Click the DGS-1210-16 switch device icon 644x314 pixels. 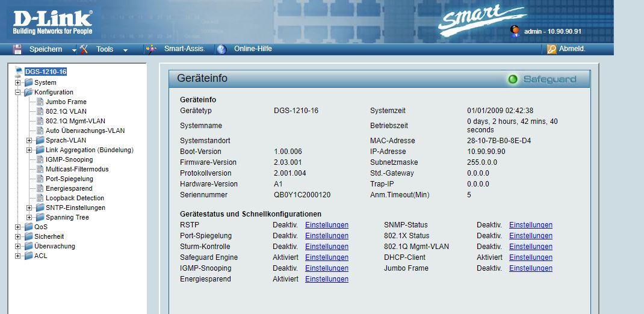[x=19, y=72]
